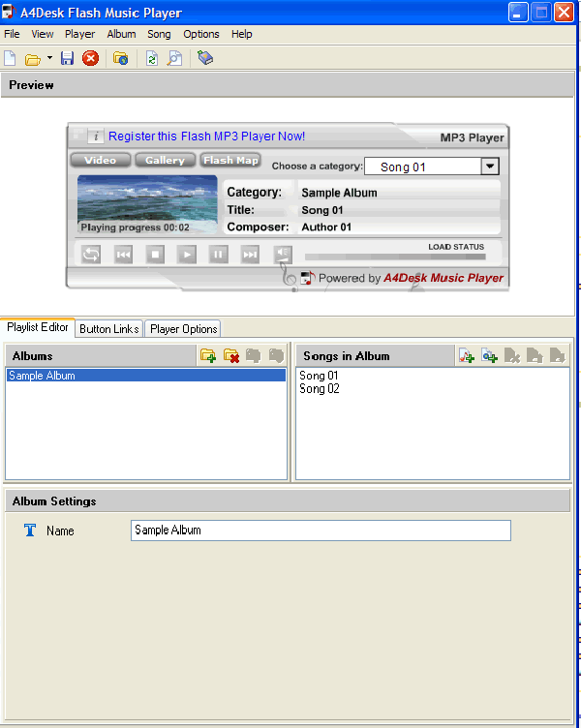
Task: Click the folder with globe toolbar icon
Action: click(x=121, y=58)
